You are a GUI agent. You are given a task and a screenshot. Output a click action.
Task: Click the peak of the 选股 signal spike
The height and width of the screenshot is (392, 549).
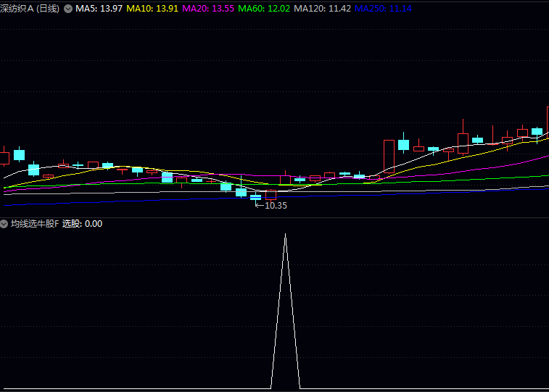tap(285, 235)
